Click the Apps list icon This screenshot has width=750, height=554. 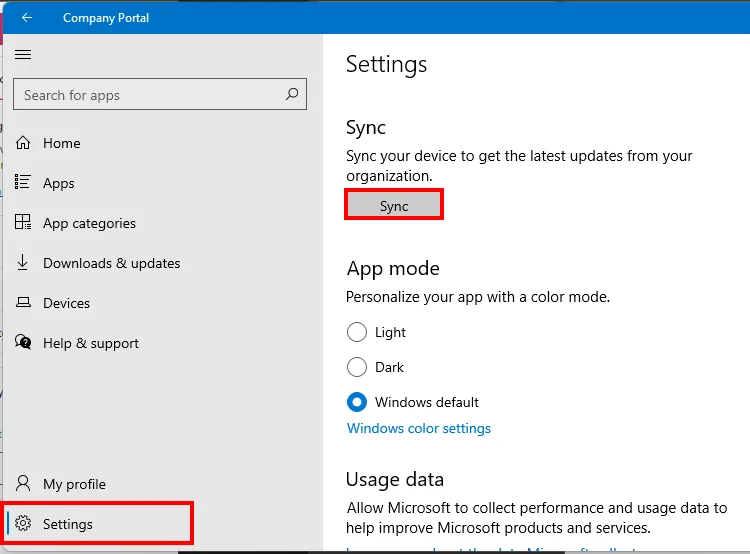22,182
